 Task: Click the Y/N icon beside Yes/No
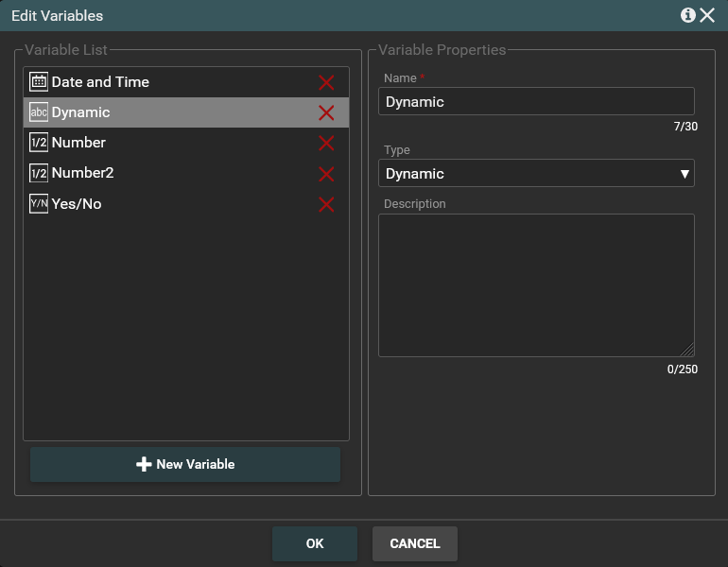point(39,203)
